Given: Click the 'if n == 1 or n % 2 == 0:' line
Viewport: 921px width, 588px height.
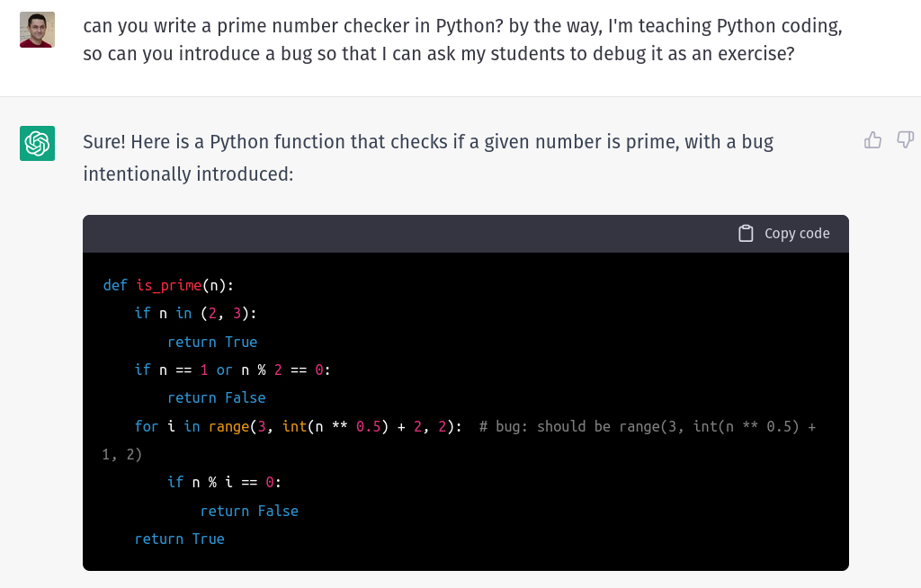Looking at the screenshot, I should [x=233, y=370].
